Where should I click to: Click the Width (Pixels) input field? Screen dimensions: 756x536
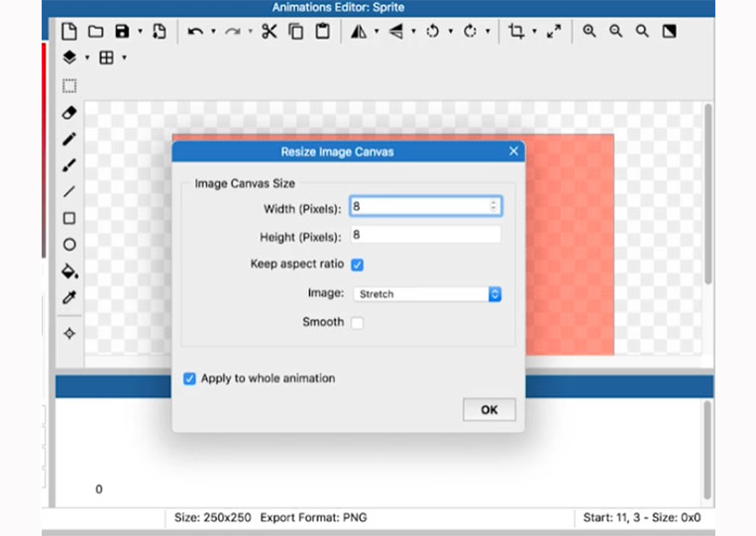426,206
